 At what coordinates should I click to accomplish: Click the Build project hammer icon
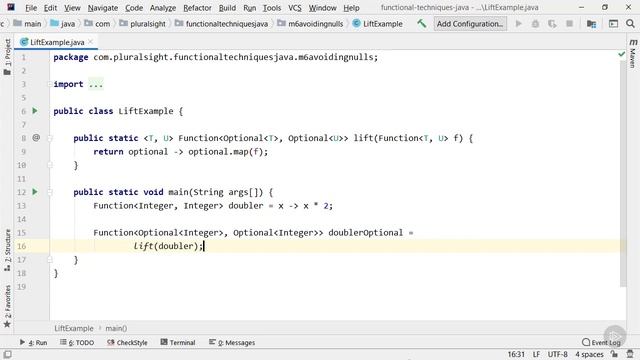pyautogui.click(x=422, y=24)
